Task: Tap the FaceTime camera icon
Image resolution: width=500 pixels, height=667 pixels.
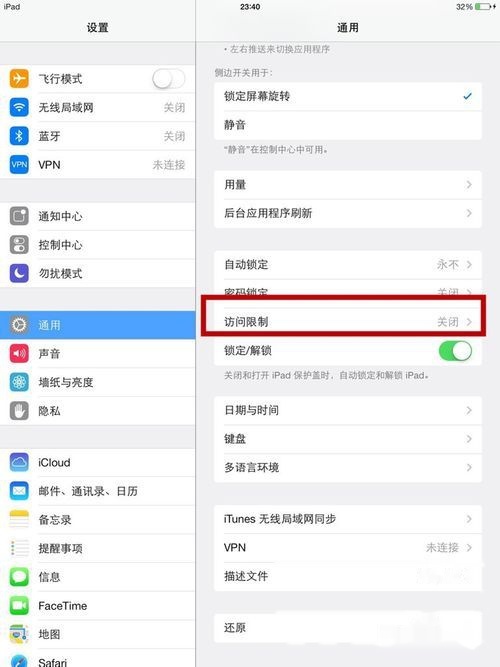Action: [19, 605]
